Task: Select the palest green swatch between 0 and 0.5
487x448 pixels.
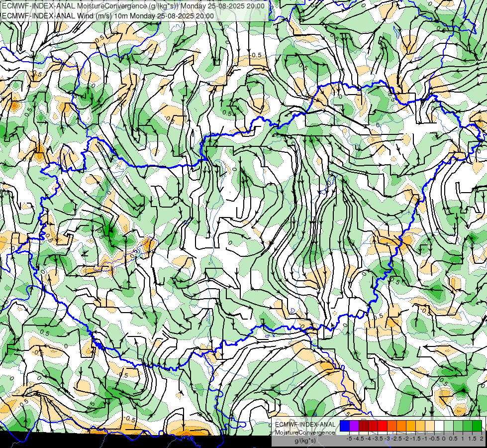Action: click(449, 426)
